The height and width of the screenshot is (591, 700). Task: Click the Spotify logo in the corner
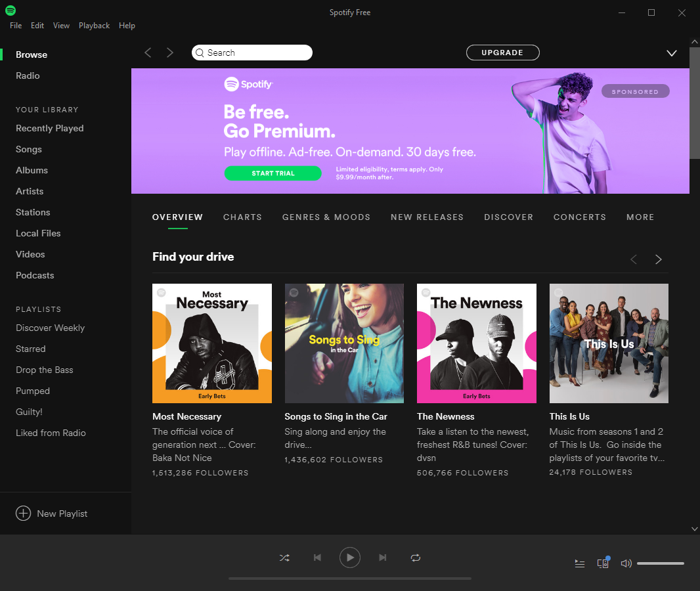11,11
